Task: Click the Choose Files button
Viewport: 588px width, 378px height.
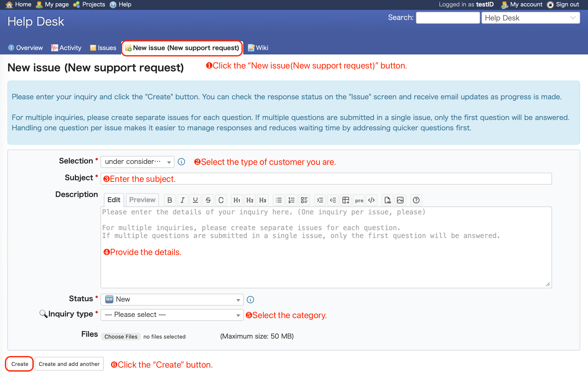Action: (121, 337)
